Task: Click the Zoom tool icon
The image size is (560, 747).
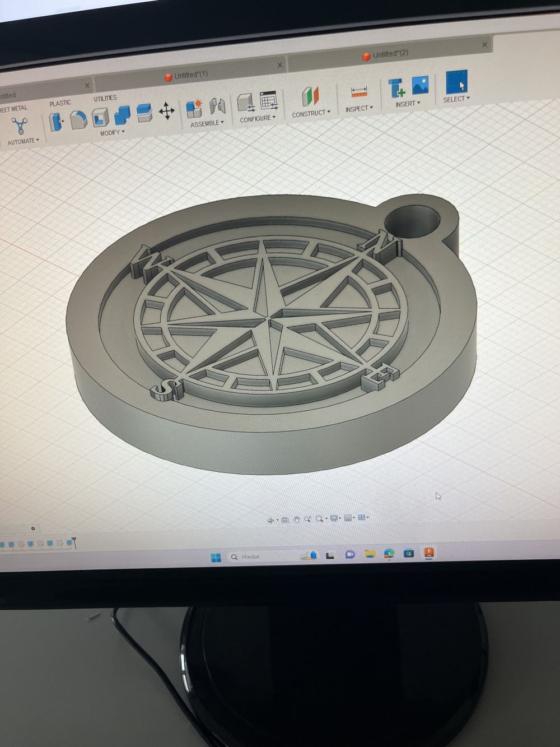Action: (x=307, y=519)
